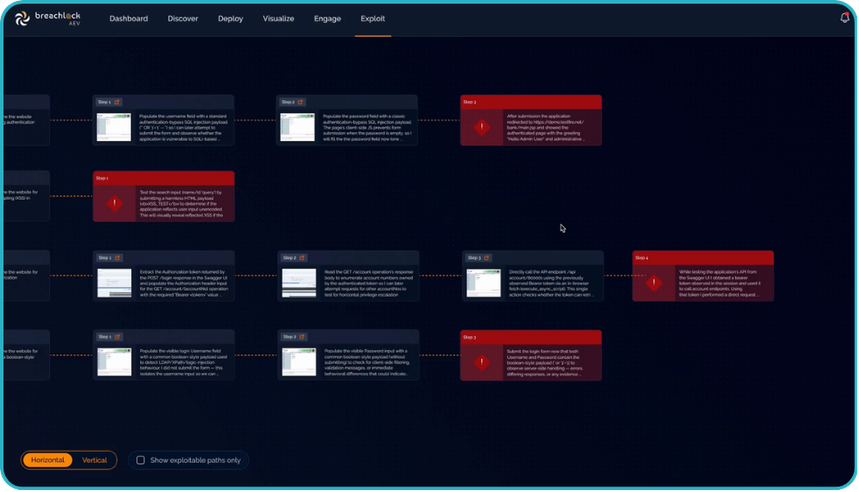859x492 pixels.
Task: Click text 'Populate the visible login Username field'
Action: 180,351
